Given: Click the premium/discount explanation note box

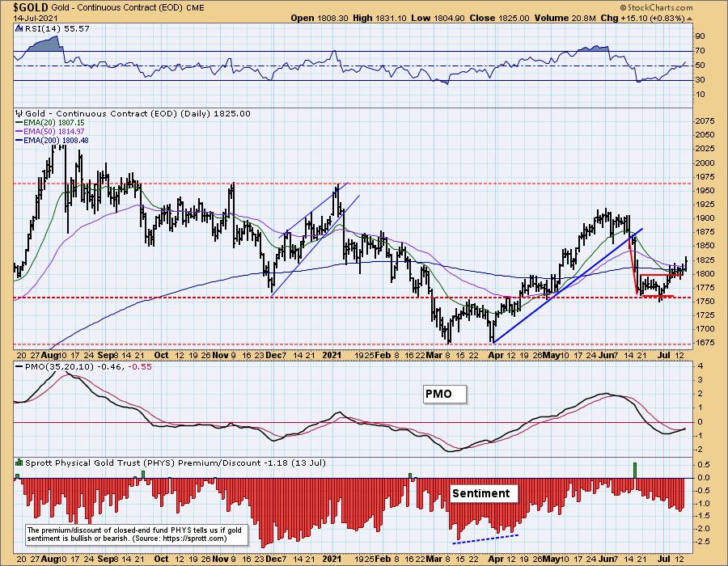Looking at the screenshot, I should coord(137,534).
